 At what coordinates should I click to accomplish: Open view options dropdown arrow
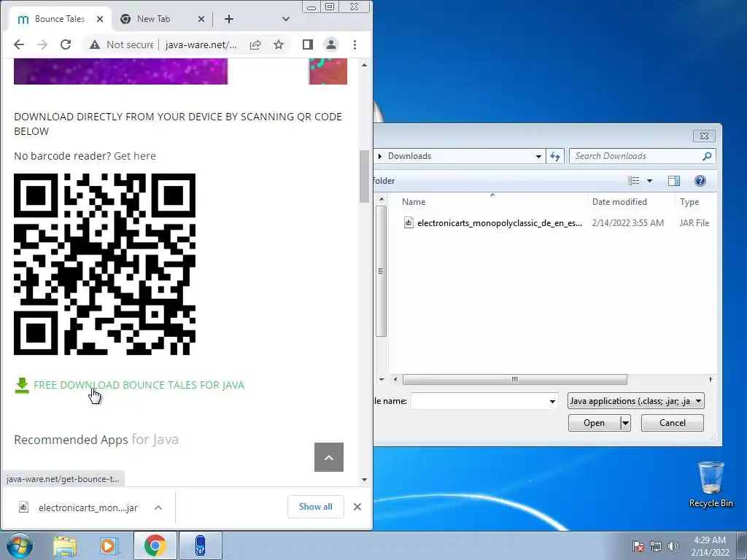649,181
